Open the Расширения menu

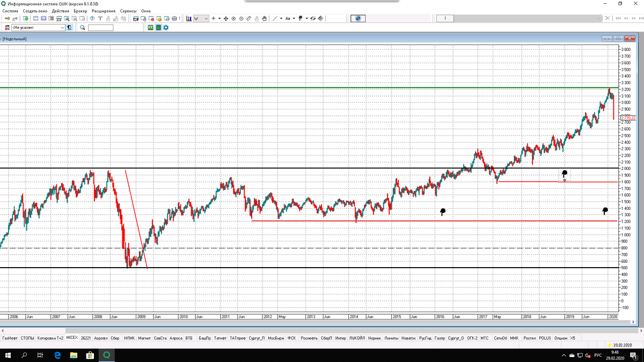104,11
